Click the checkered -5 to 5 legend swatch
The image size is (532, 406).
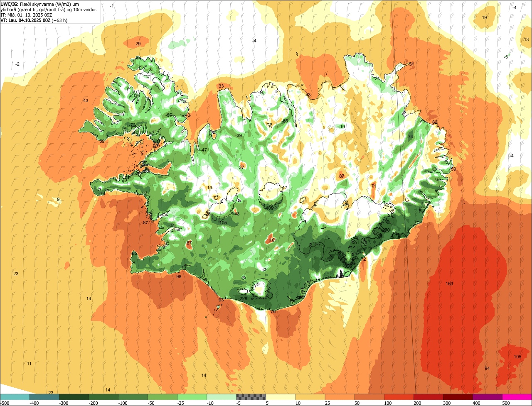point(251,397)
